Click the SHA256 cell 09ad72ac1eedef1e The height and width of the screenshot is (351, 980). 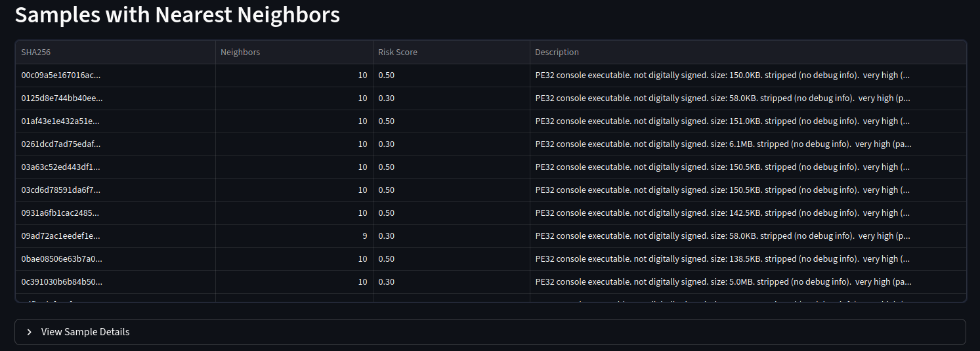60,236
